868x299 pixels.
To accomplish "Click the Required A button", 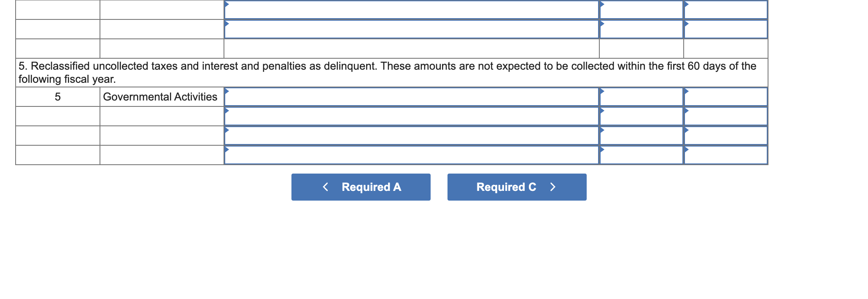I will tap(361, 187).
